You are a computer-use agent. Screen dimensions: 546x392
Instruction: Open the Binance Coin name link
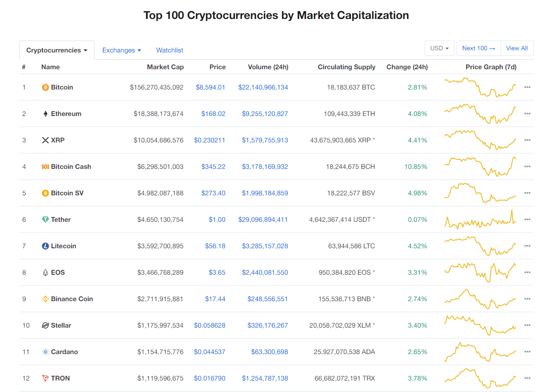coord(72,299)
